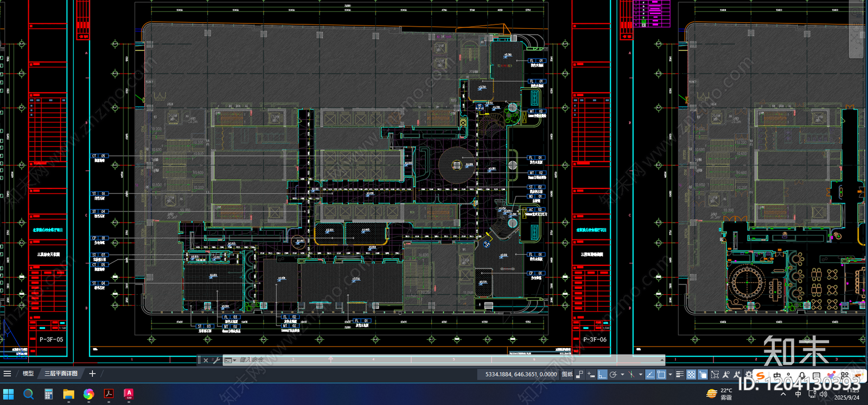Toggle infer constraints in status bar
Image resolution: width=868 pixels, height=405 pixels.
tap(579, 375)
